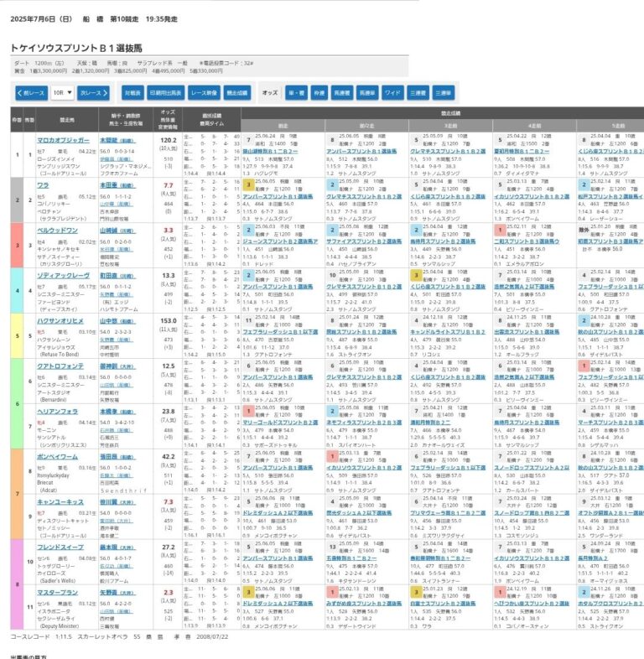Switch to the ワイド odds tab
Screen dimensions: 644x659
click(x=392, y=93)
